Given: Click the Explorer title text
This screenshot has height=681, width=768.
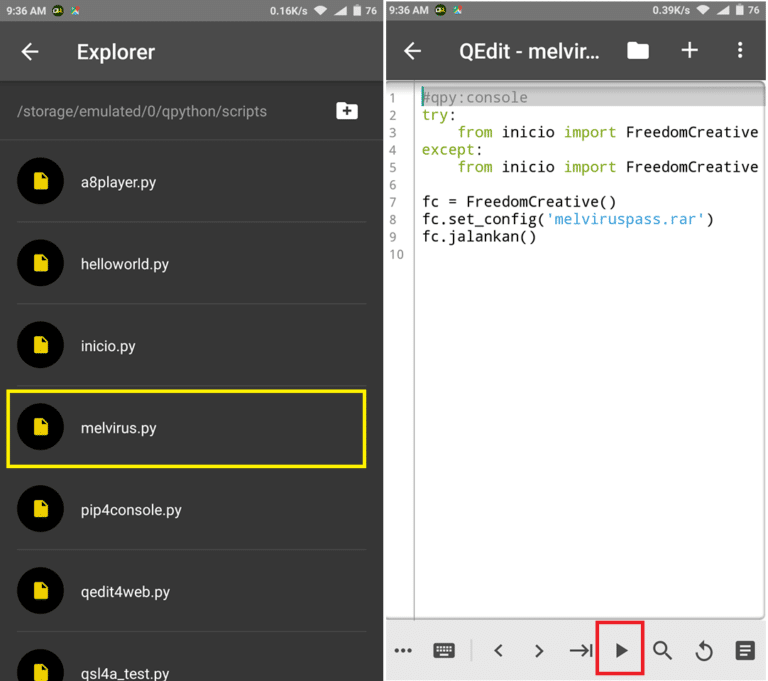Looking at the screenshot, I should tap(116, 52).
